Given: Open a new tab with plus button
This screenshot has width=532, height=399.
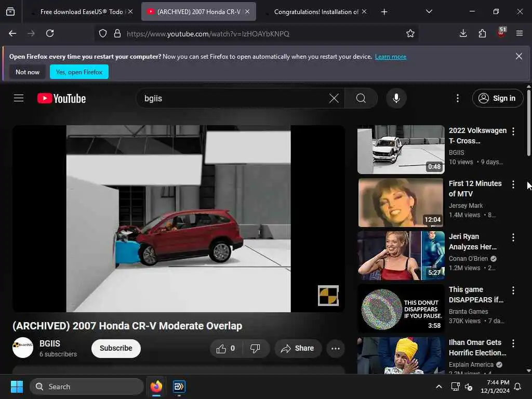Looking at the screenshot, I should (x=384, y=12).
